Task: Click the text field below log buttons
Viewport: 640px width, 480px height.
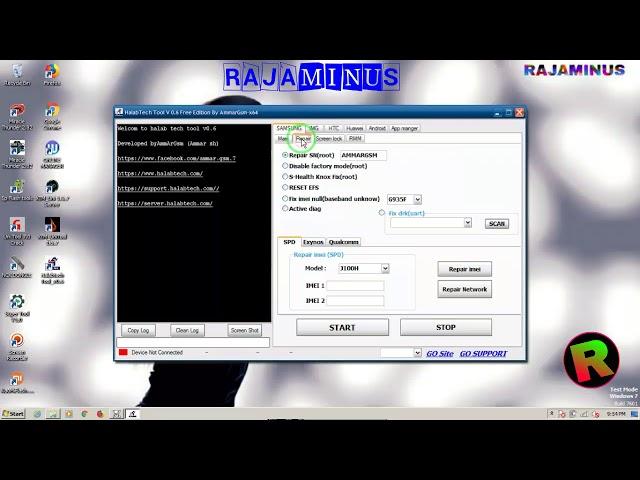Action: point(193,342)
